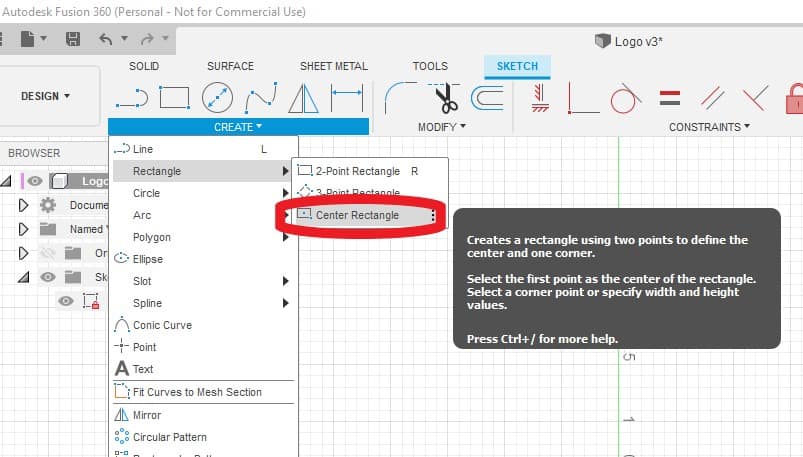Switch to the SURFACE tab
The height and width of the screenshot is (457, 803).
[230, 66]
